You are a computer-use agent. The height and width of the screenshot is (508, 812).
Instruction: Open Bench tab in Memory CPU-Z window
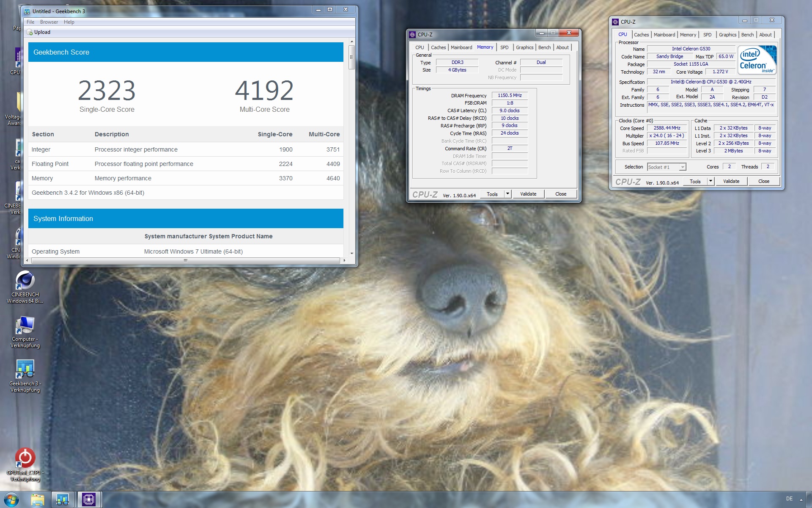[544, 47]
